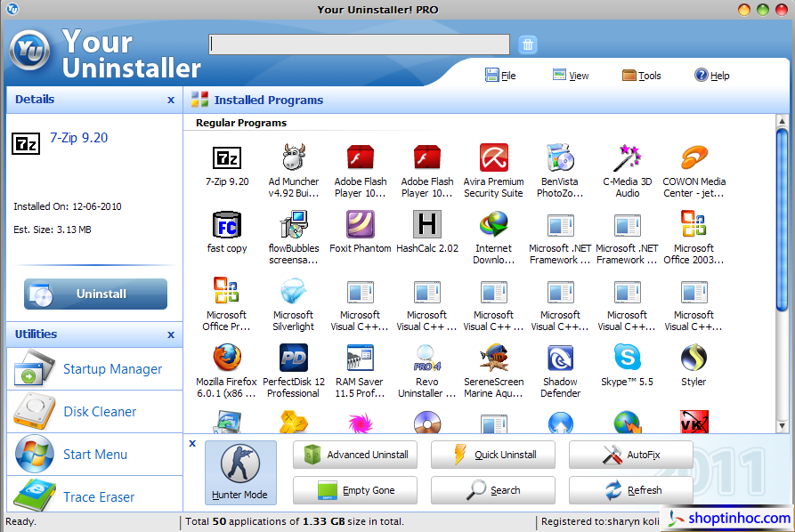Click the Total 50 applications status text
795x532 pixels.
[295, 521]
